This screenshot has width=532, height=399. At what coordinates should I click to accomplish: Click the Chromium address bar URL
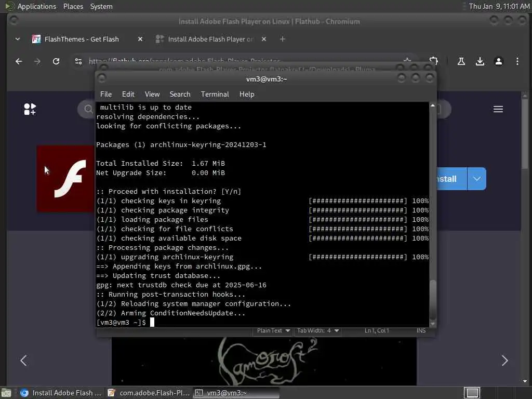pos(184,61)
